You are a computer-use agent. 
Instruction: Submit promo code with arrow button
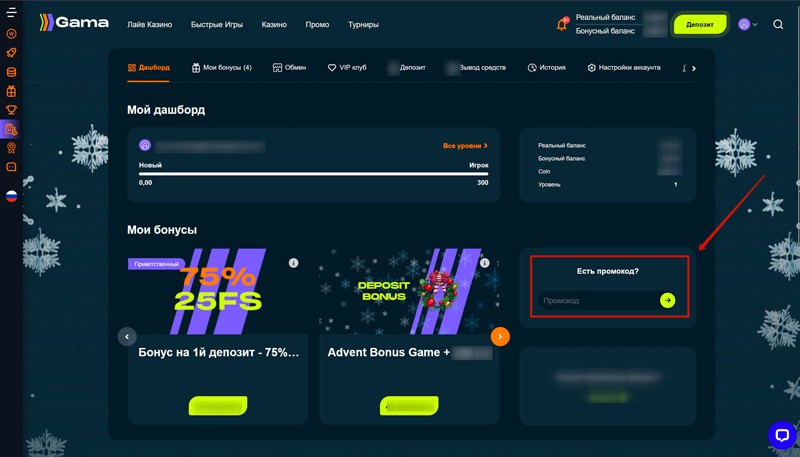pos(667,300)
